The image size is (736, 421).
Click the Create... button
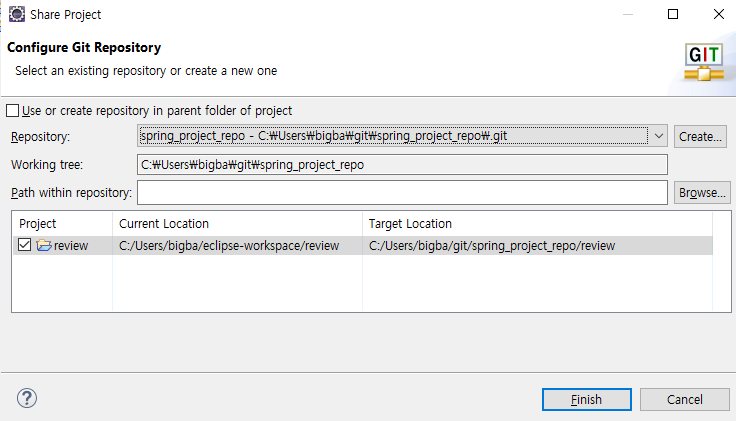700,137
